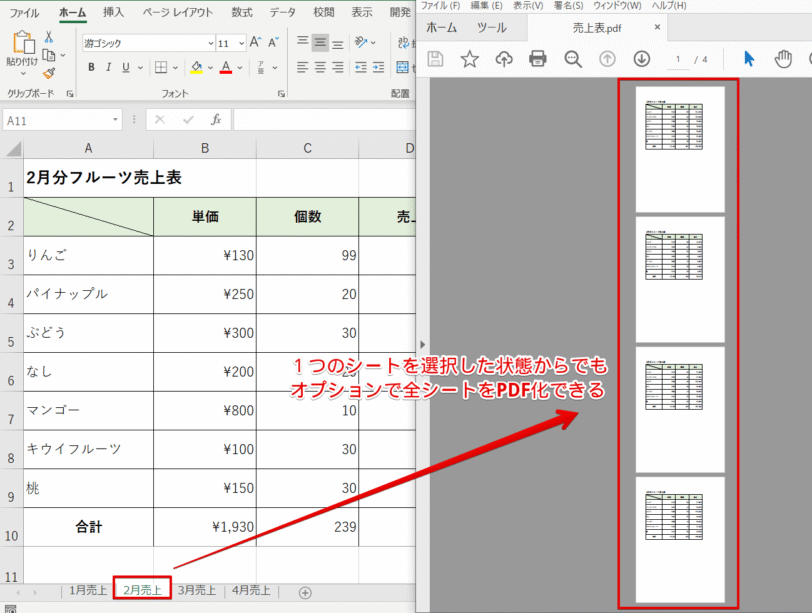Toggle underline formatting in Excel
Image resolution: width=812 pixels, height=613 pixels.
(126, 66)
